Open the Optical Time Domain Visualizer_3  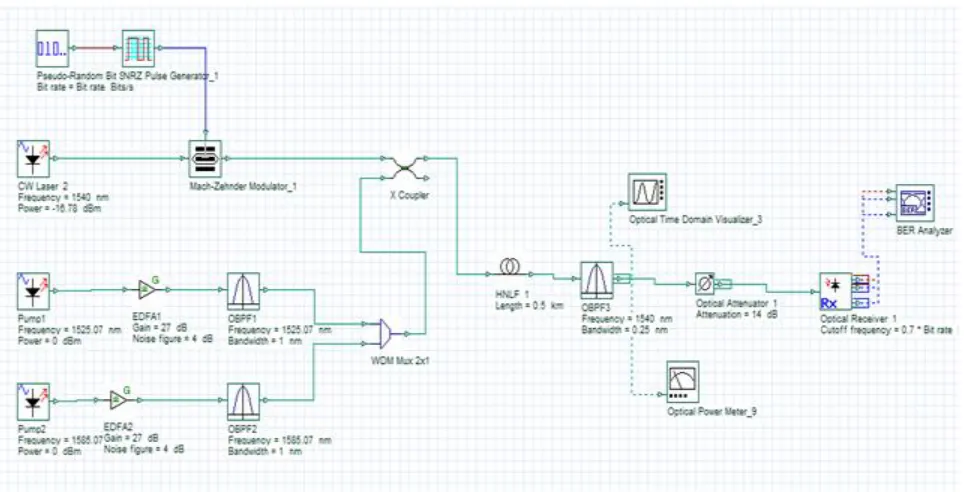[647, 192]
